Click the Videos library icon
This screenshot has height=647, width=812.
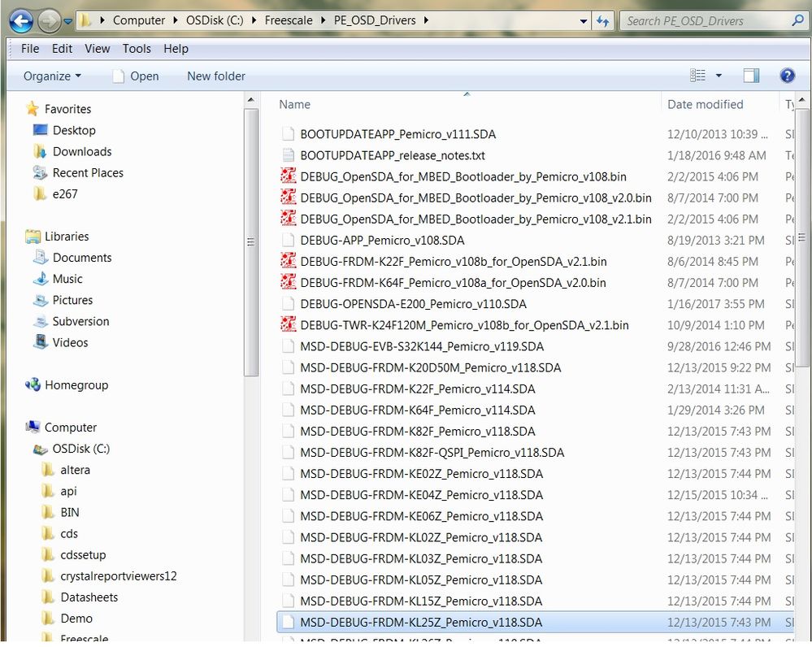41,342
